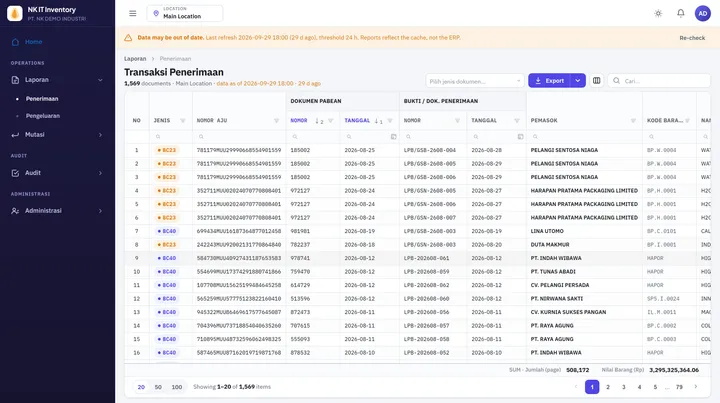The image size is (720, 403).
Task: Open calendar picker for Penerimaan Tanggal filter
Action: 520,137
